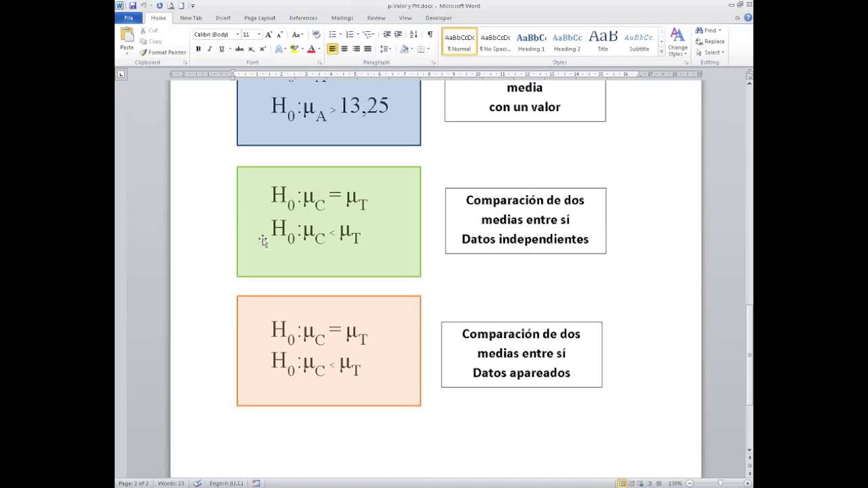Image resolution: width=868 pixels, height=488 pixels.
Task: Open bullet list dropdown arrow
Action: click(340, 35)
